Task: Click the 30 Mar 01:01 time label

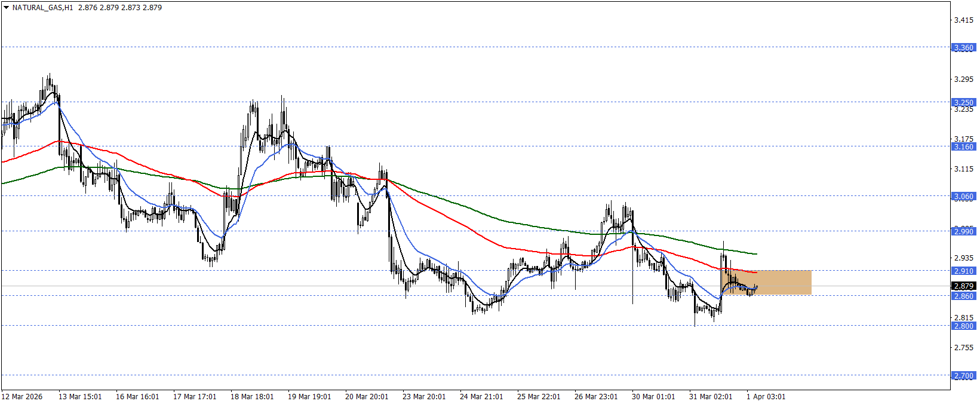Action: [x=653, y=397]
